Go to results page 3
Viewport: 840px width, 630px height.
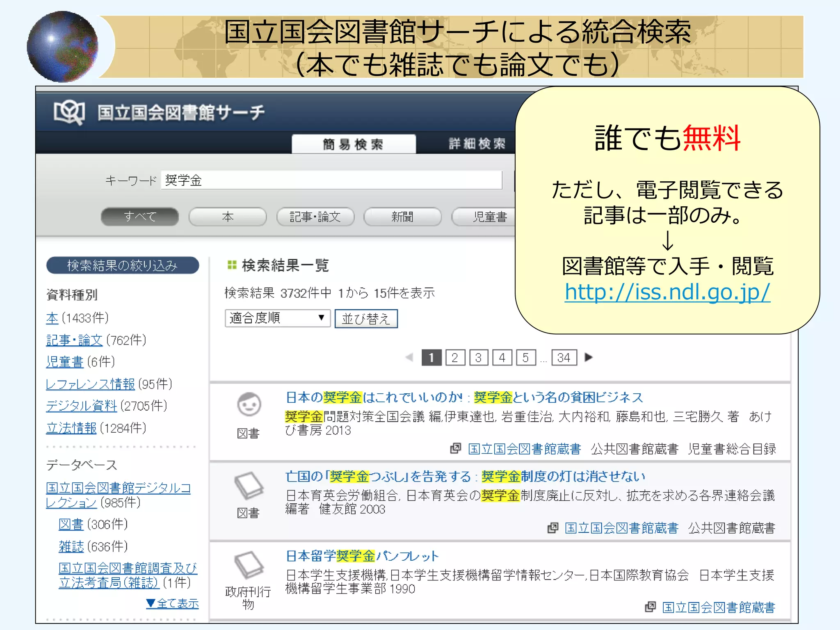coord(479,357)
